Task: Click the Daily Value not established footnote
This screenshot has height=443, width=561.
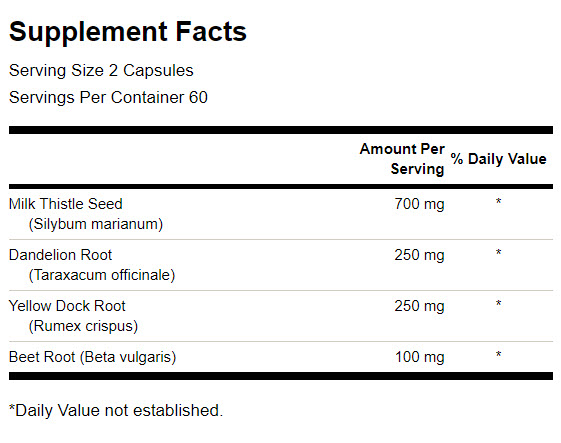Action: pyautogui.click(x=116, y=410)
